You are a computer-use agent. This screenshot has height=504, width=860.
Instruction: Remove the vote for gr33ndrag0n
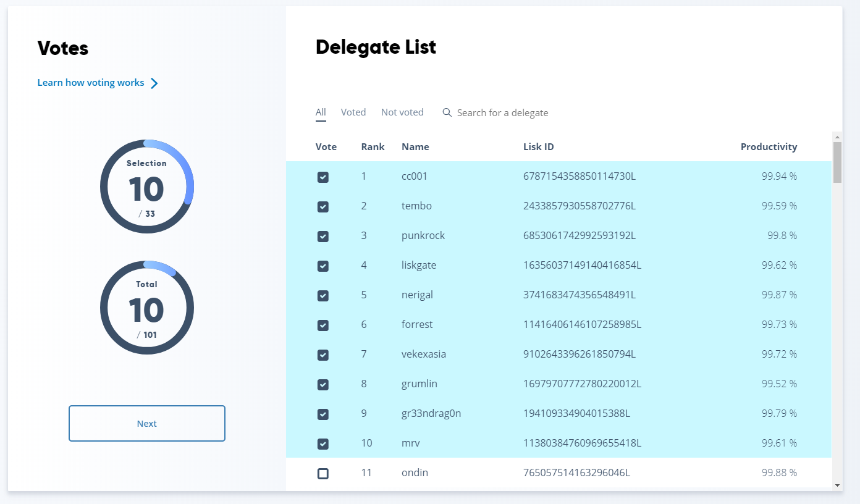tap(322, 414)
